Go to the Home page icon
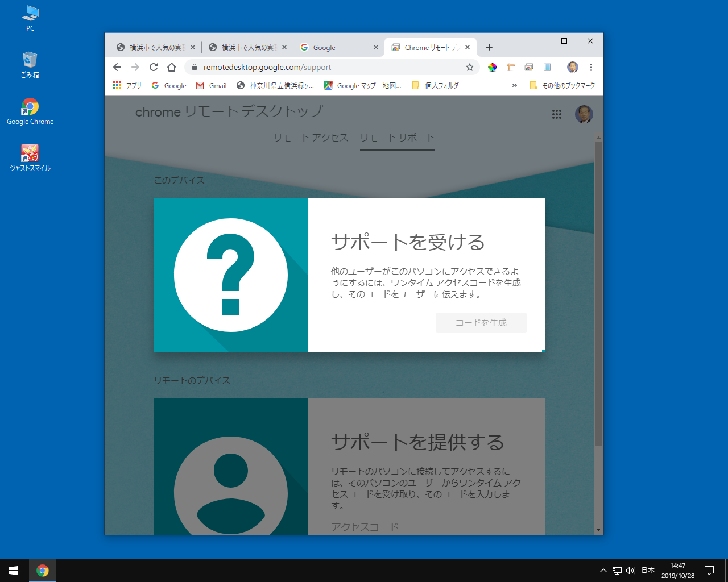 (172, 67)
